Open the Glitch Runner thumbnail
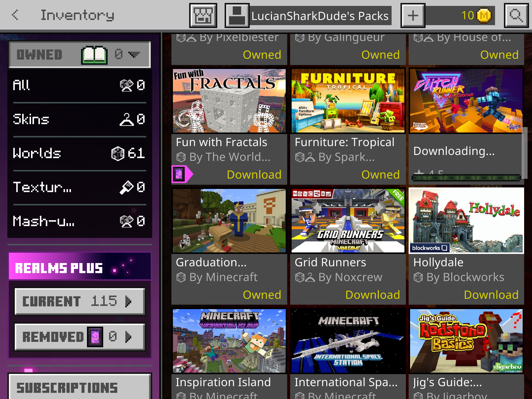This screenshot has height=399, width=532. click(x=466, y=101)
